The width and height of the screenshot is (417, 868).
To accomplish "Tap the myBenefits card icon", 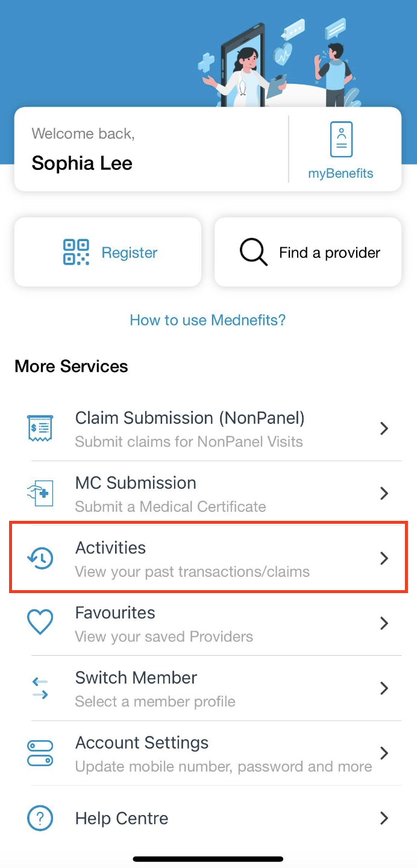I will pos(341,140).
